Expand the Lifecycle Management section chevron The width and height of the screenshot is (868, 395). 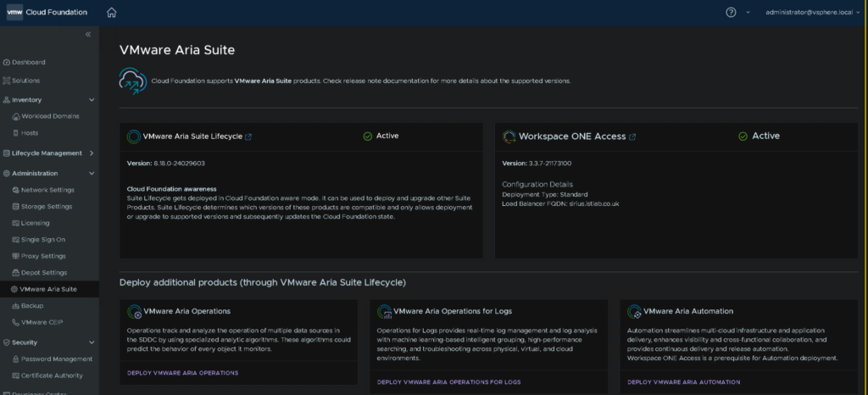click(x=92, y=153)
